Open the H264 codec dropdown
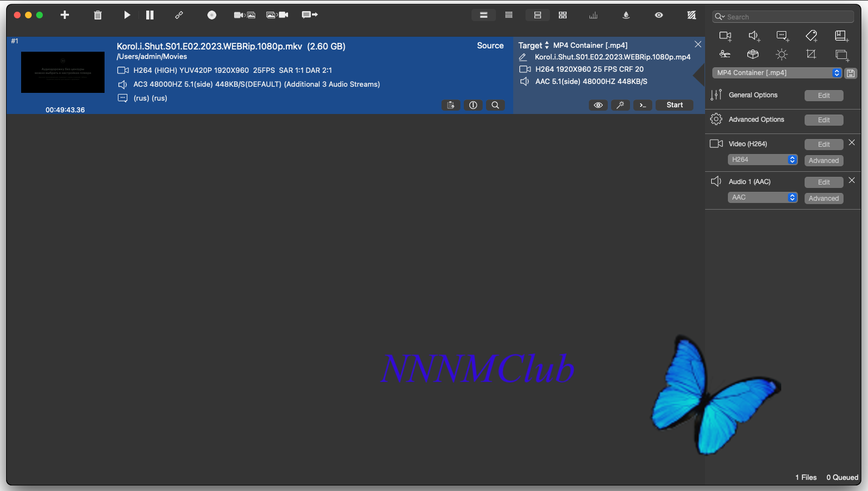Screen dimensions: 868x491 pos(763,160)
